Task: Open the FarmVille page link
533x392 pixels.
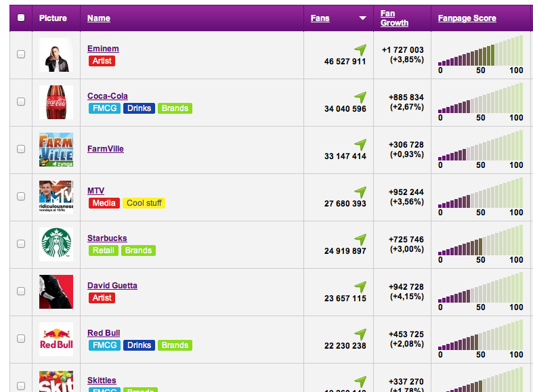Action: click(x=106, y=149)
